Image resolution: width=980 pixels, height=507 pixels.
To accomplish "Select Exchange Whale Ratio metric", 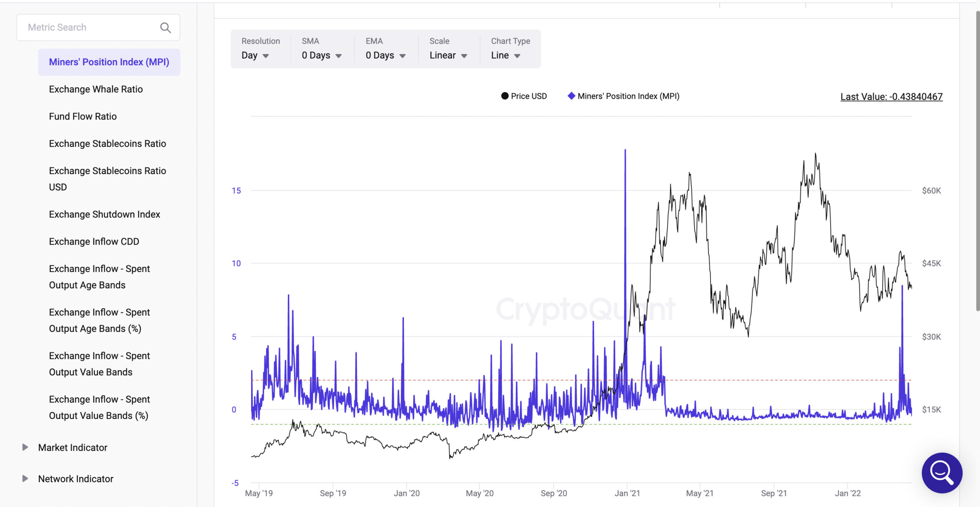I will [x=96, y=89].
